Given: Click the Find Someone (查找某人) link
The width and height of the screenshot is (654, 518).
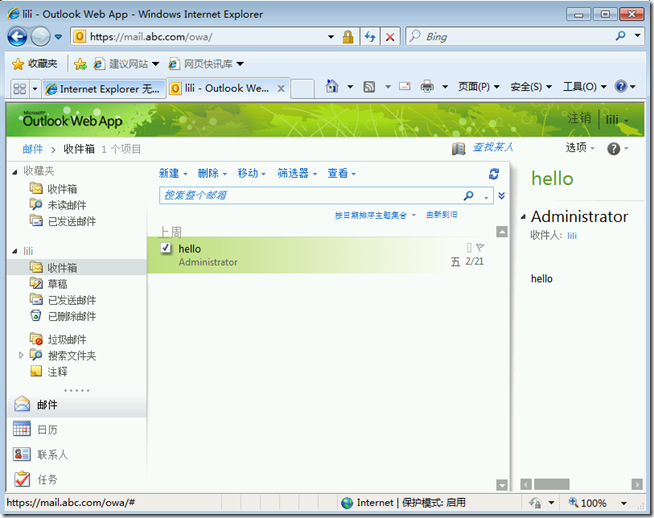Looking at the screenshot, I should [x=493, y=148].
